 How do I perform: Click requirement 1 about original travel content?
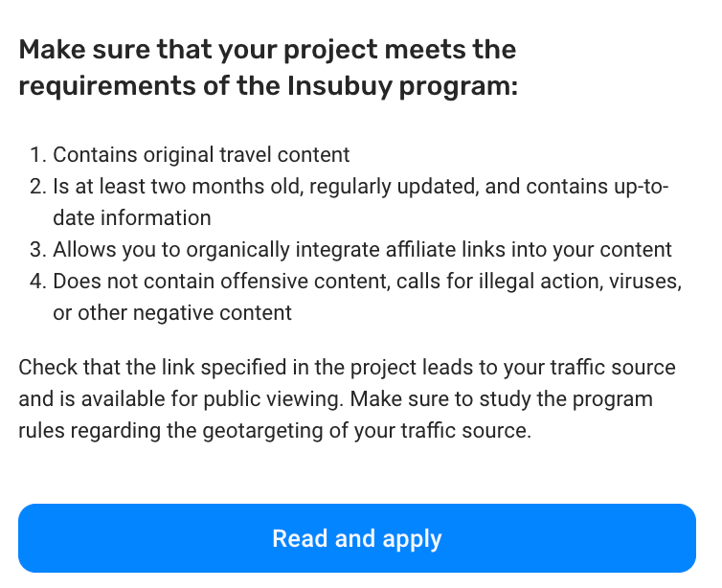coord(201,155)
